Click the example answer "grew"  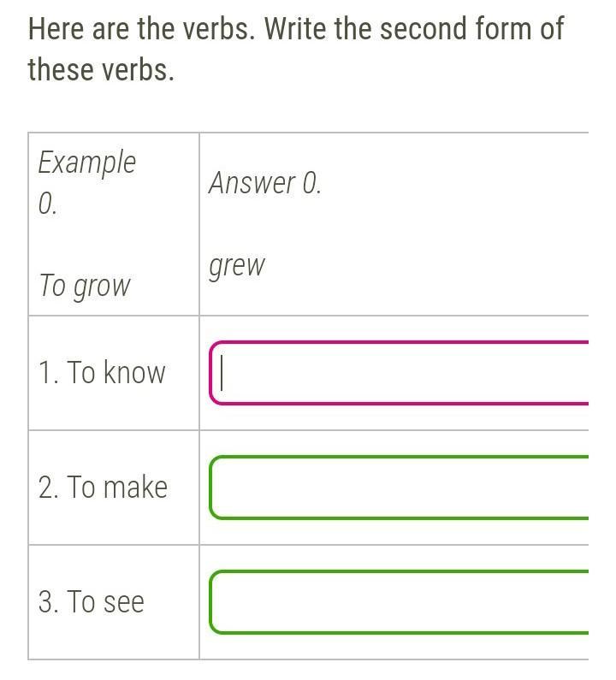(x=237, y=266)
